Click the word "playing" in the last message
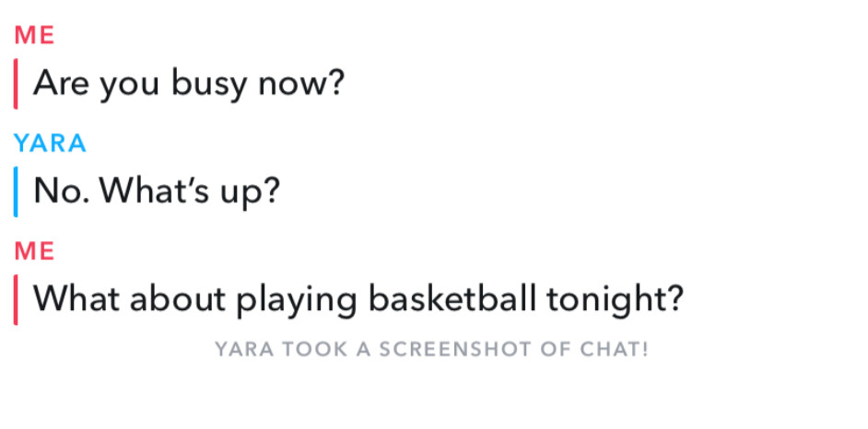Screen dimensions: 868x429 (x=298, y=300)
